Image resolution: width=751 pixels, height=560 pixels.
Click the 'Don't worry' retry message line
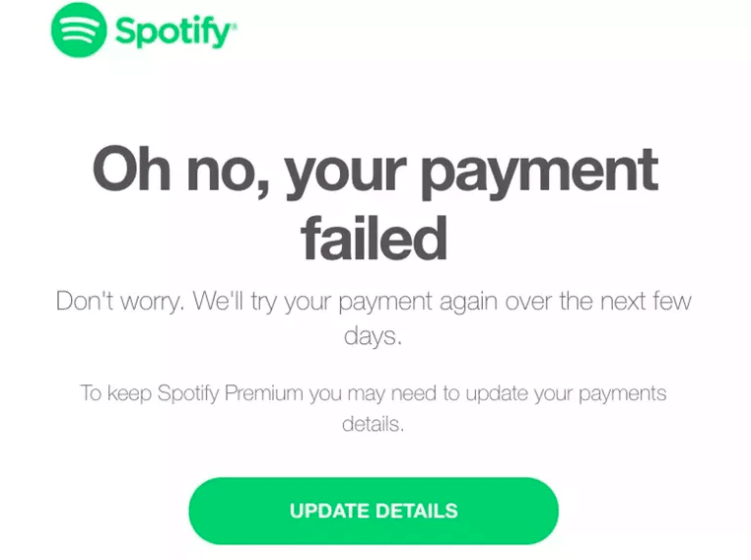374,302
